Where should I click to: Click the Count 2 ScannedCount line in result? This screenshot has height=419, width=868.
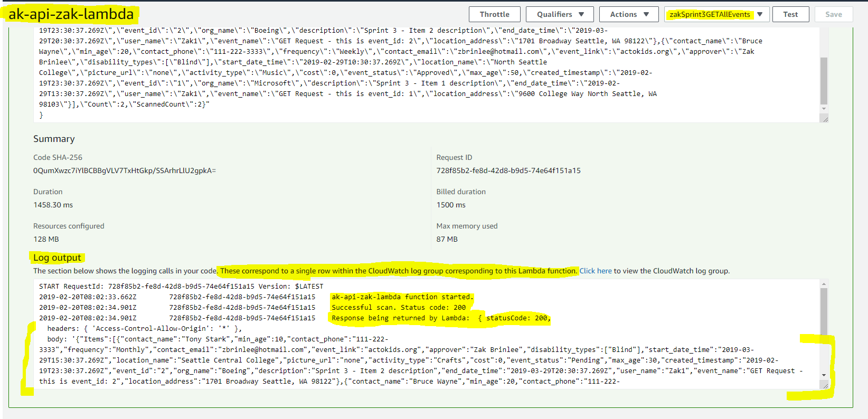pos(124,104)
